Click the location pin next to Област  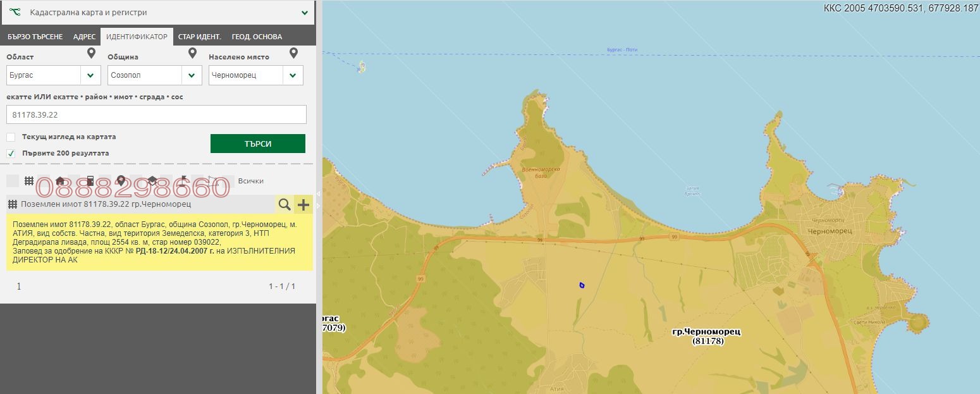[91, 54]
